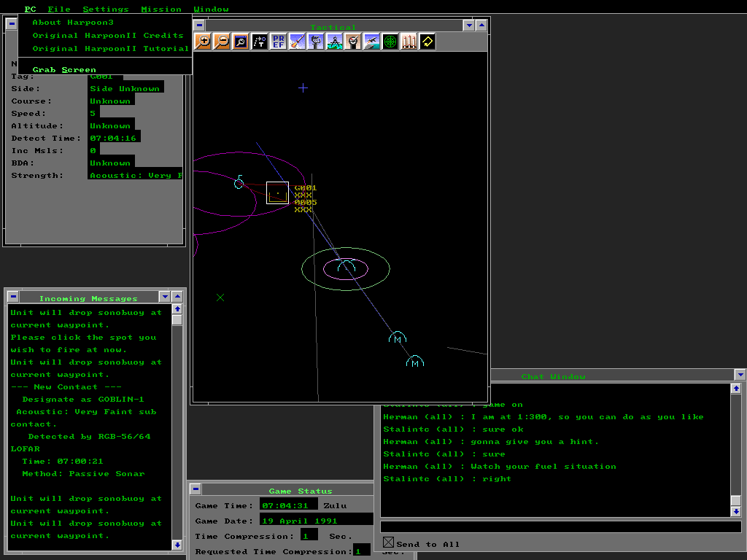Image resolution: width=747 pixels, height=560 pixels.
Task: Open the weapons missiles rack icon
Action: pos(409,42)
